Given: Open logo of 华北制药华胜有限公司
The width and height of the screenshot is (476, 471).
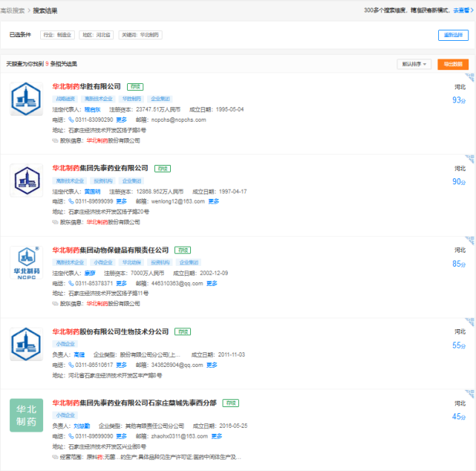Looking at the screenshot, I should point(26,99).
